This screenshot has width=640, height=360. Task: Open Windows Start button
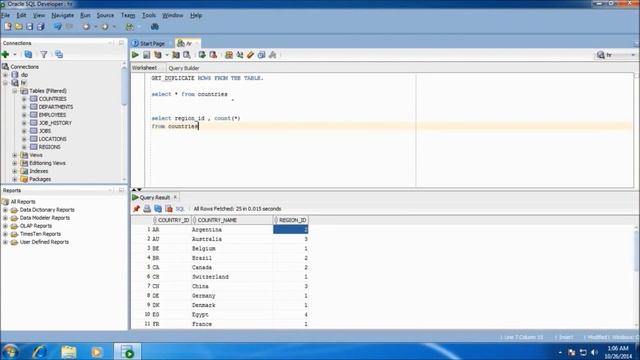[x=10, y=351]
